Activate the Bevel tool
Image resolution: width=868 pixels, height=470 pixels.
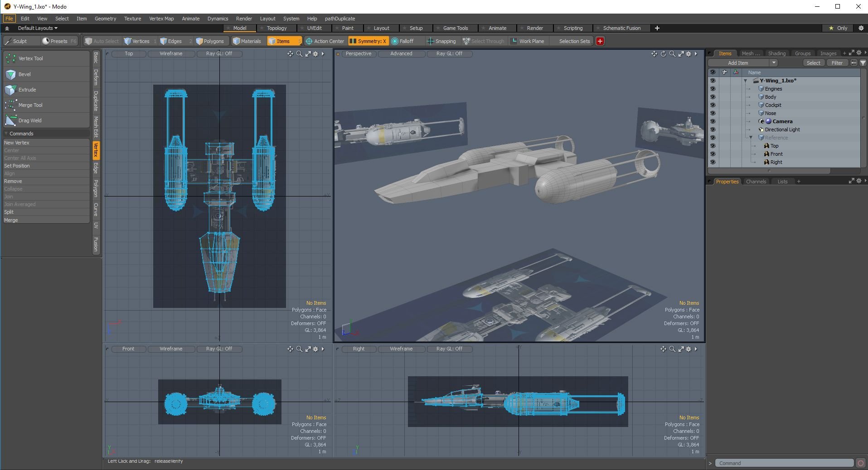pos(46,74)
